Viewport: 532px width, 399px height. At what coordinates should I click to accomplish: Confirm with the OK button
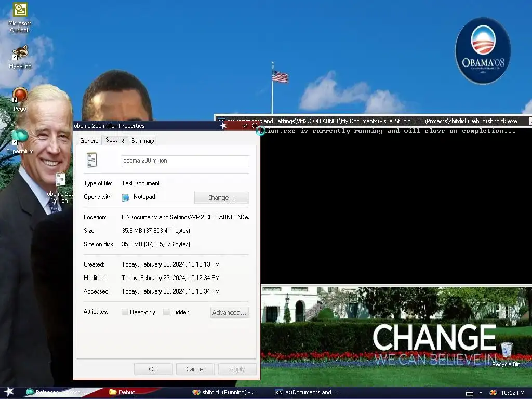(153, 369)
